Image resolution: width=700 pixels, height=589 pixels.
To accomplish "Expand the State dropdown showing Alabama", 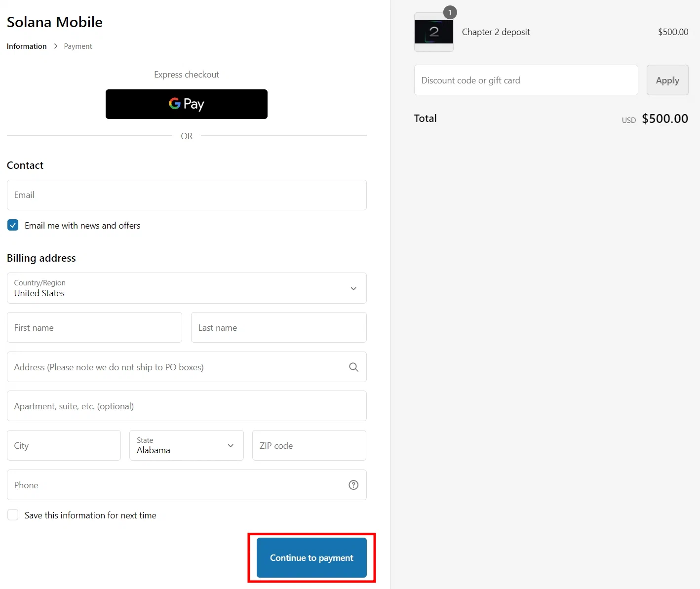I will (186, 445).
